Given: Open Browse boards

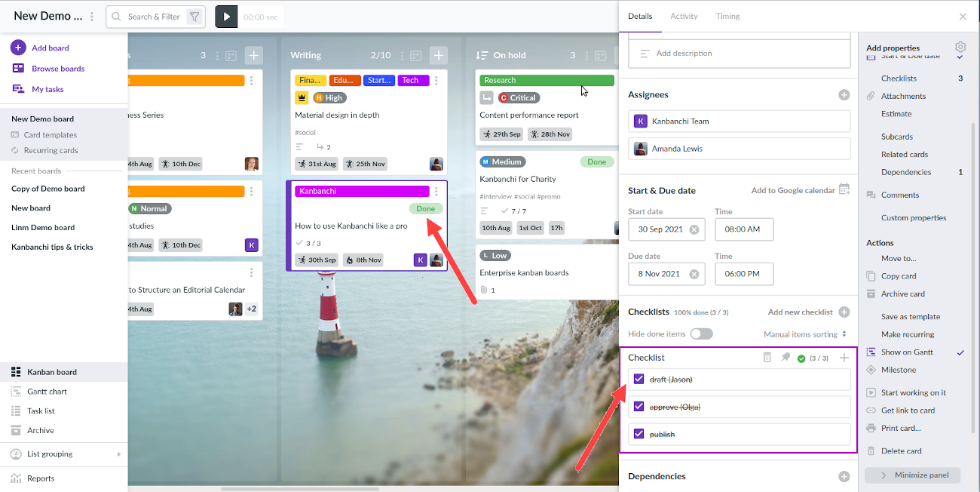Looking at the screenshot, I should (58, 69).
